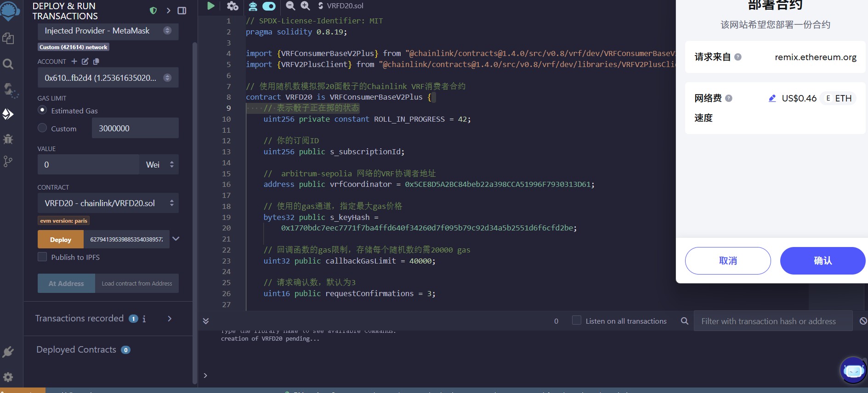Image resolution: width=868 pixels, height=393 pixels.
Task: Open the RemixAI chat assistant bubble
Action: point(853,370)
